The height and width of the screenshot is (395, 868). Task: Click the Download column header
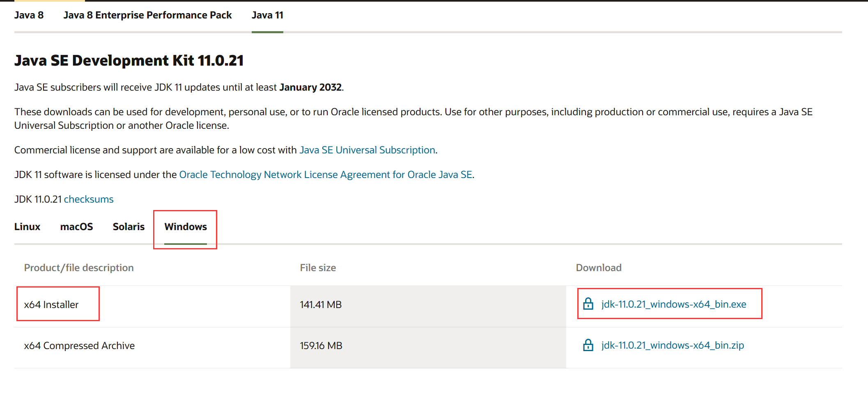point(599,268)
